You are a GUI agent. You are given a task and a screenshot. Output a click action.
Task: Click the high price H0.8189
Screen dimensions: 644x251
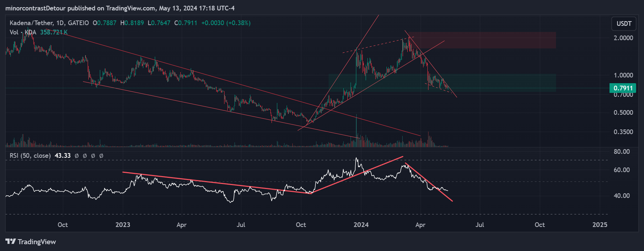tap(132, 23)
